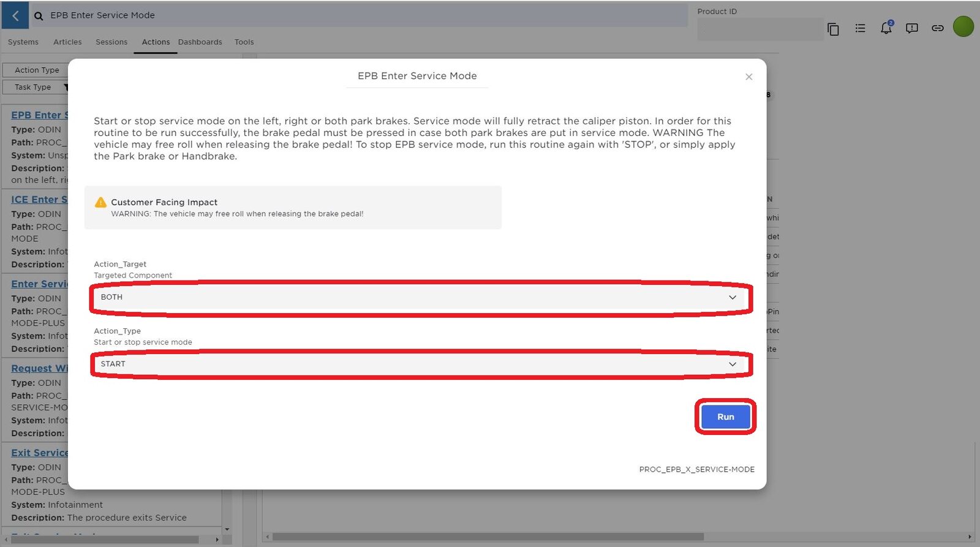Open the Sessions tab
The width and height of the screenshot is (980, 547).
[111, 42]
